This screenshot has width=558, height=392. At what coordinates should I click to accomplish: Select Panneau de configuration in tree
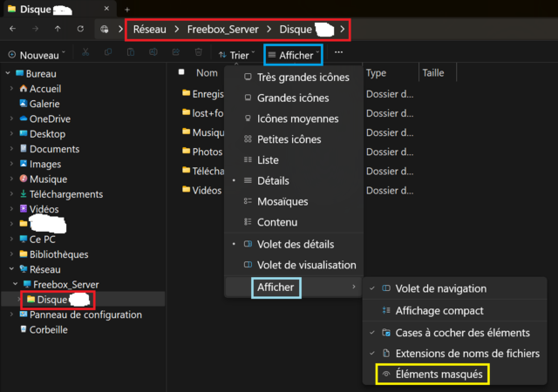tap(81, 314)
